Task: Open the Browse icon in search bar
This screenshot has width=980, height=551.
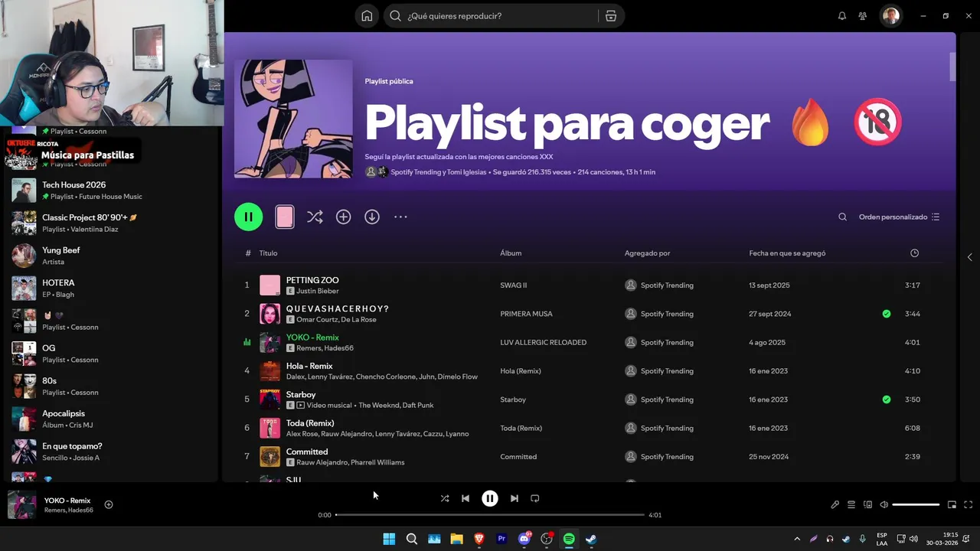Action: pos(610,16)
